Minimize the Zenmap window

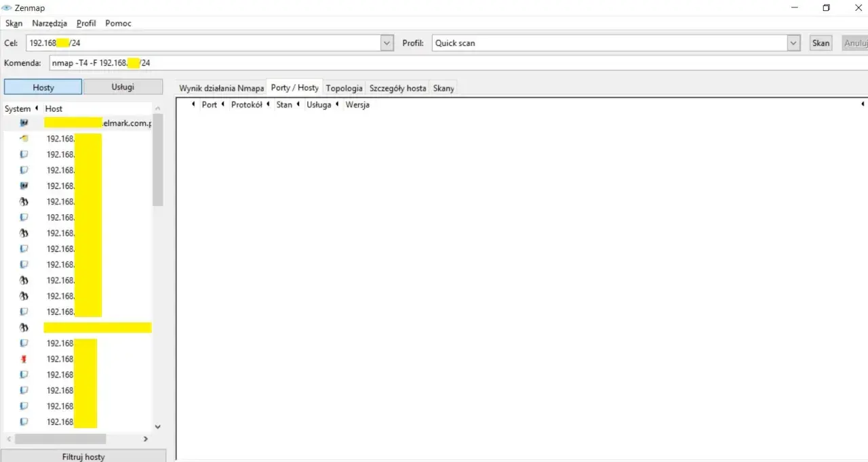click(795, 7)
